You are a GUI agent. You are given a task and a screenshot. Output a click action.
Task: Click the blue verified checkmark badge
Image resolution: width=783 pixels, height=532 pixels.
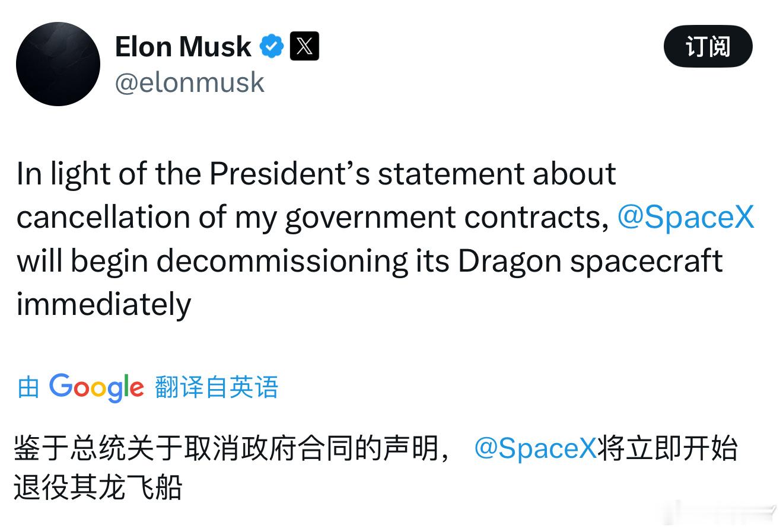pos(272,46)
